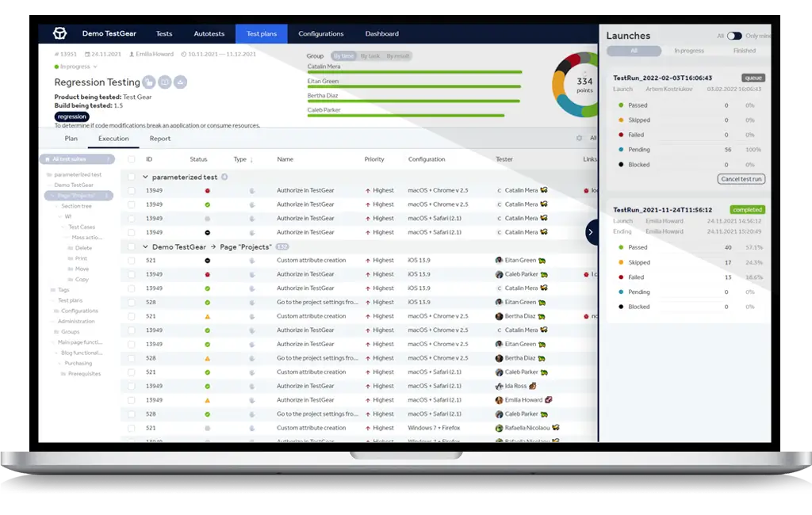Select the checkbox of the first 13949 test row
This screenshot has height=515, width=812.
132,190
